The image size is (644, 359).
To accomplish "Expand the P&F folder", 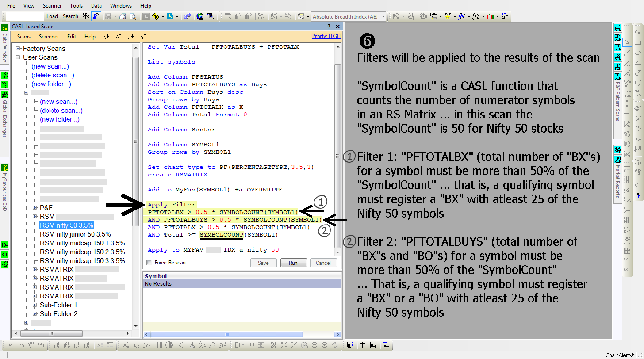I will pyautogui.click(x=35, y=207).
